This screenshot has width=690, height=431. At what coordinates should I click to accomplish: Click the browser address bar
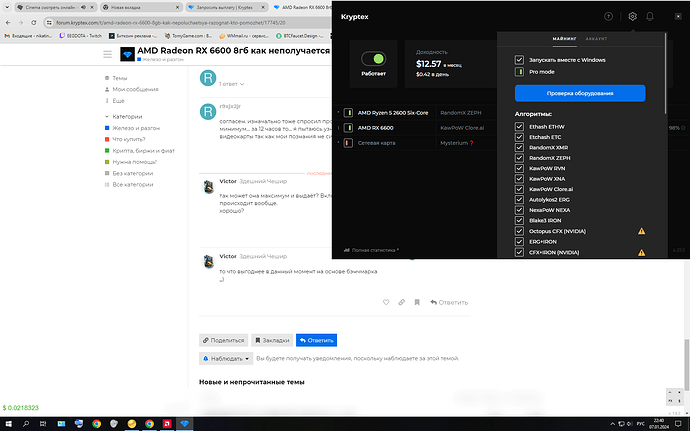pyautogui.click(x=189, y=22)
